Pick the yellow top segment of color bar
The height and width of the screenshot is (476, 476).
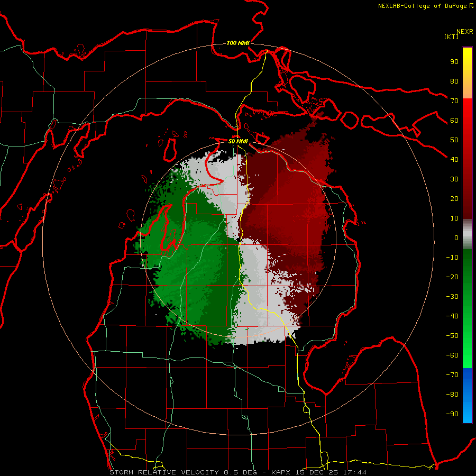pyautogui.click(x=467, y=73)
